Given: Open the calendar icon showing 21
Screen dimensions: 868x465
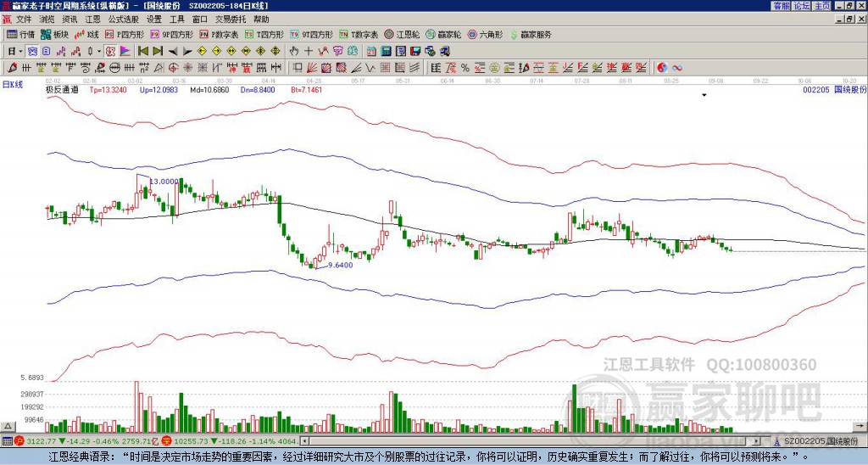Looking at the screenshot, I should click(x=371, y=52).
